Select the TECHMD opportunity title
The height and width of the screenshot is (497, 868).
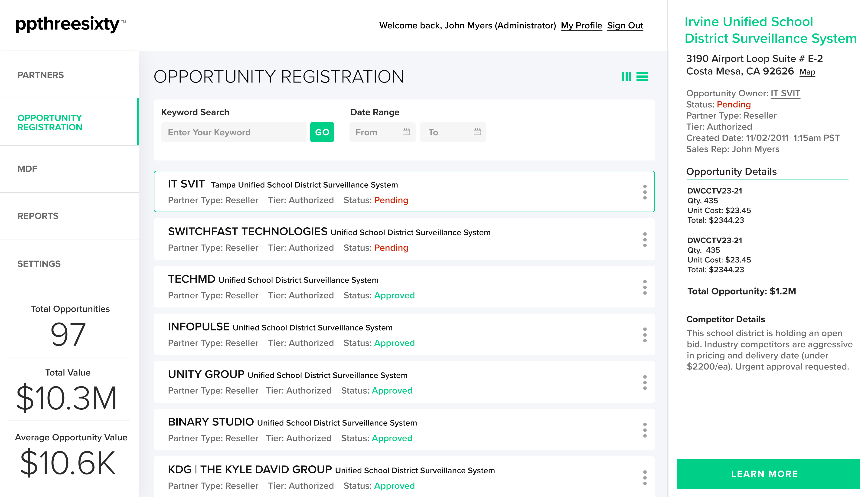point(191,279)
